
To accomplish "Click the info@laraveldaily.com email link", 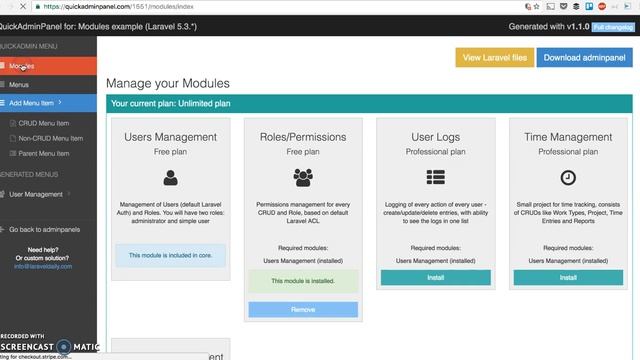I will tap(43, 266).
